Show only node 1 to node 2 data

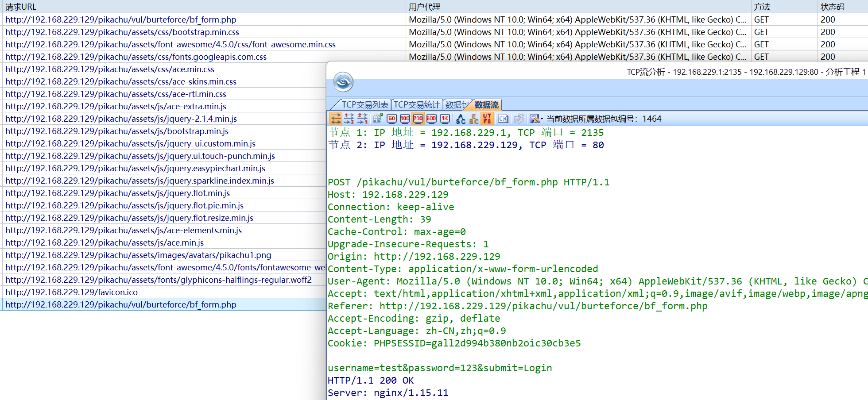coord(349,119)
